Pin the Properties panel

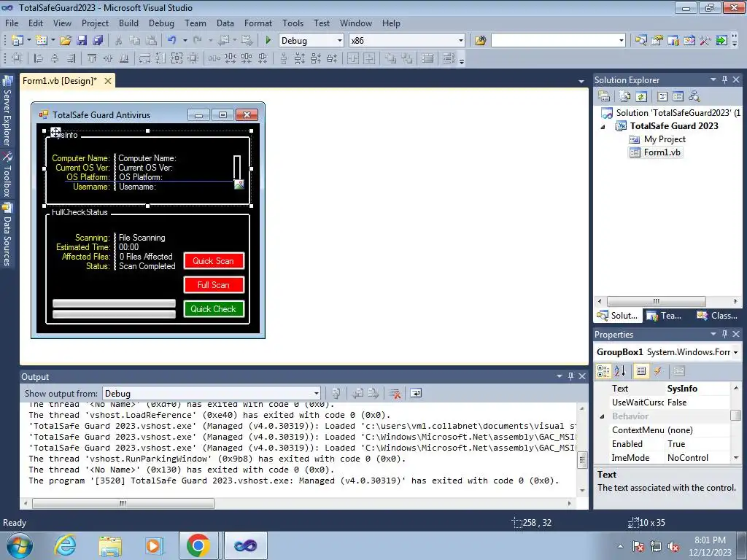click(724, 334)
